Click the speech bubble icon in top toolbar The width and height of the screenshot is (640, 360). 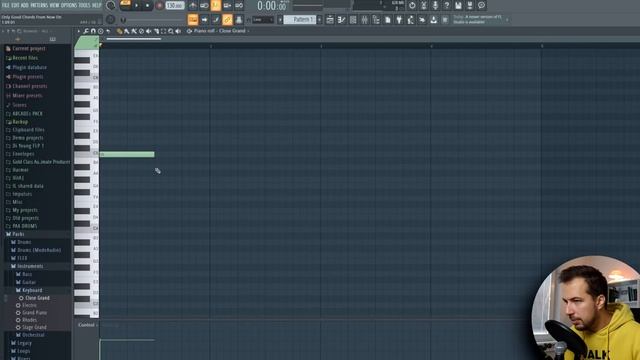(482, 5)
